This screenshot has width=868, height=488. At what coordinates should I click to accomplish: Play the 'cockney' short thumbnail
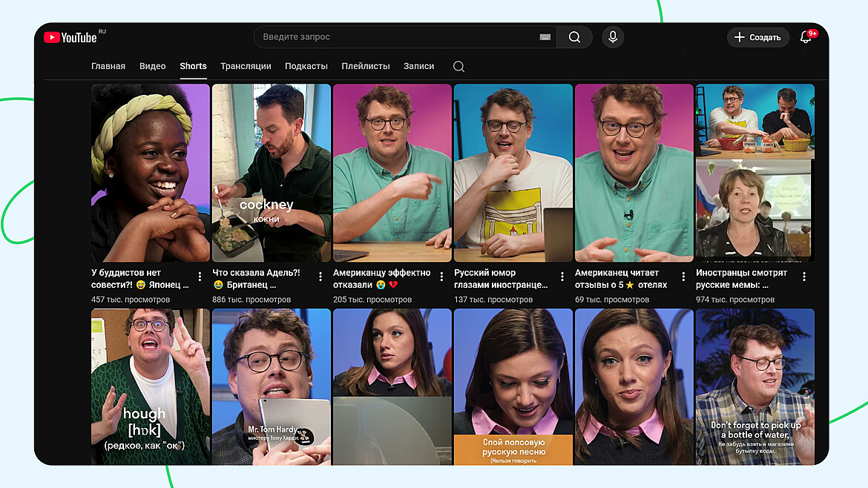point(272,172)
